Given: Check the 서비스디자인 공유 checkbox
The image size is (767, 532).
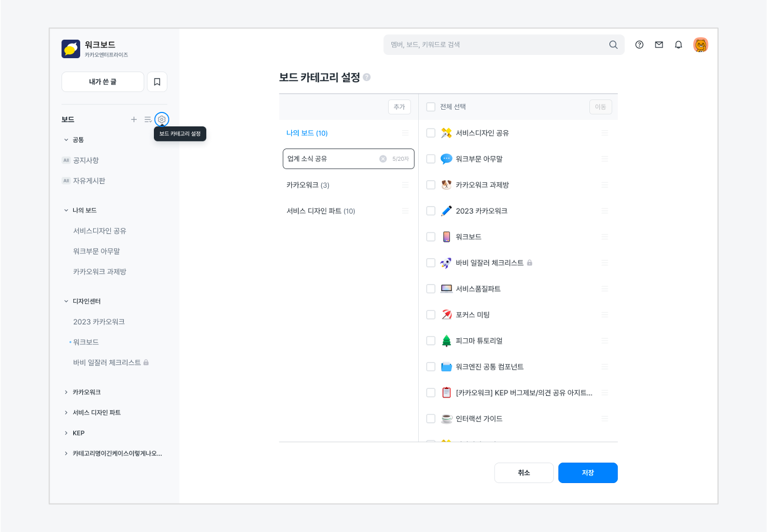Looking at the screenshot, I should point(431,133).
